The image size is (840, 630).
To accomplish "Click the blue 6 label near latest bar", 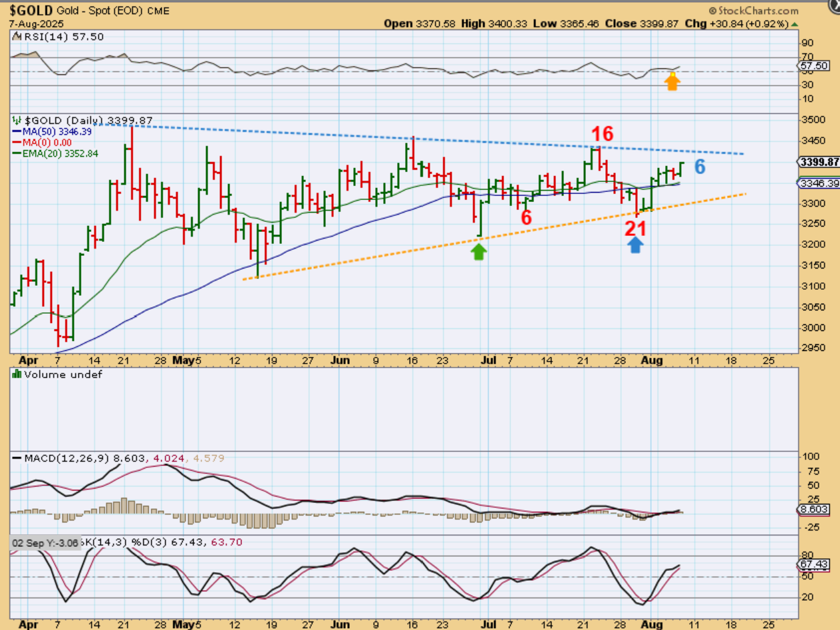I will point(700,167).
